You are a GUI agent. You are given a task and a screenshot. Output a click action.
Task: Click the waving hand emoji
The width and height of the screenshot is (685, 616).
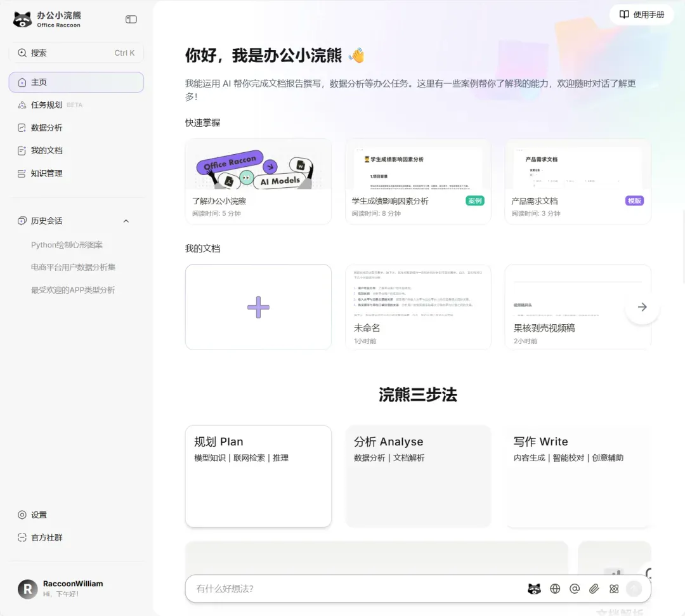356,55
